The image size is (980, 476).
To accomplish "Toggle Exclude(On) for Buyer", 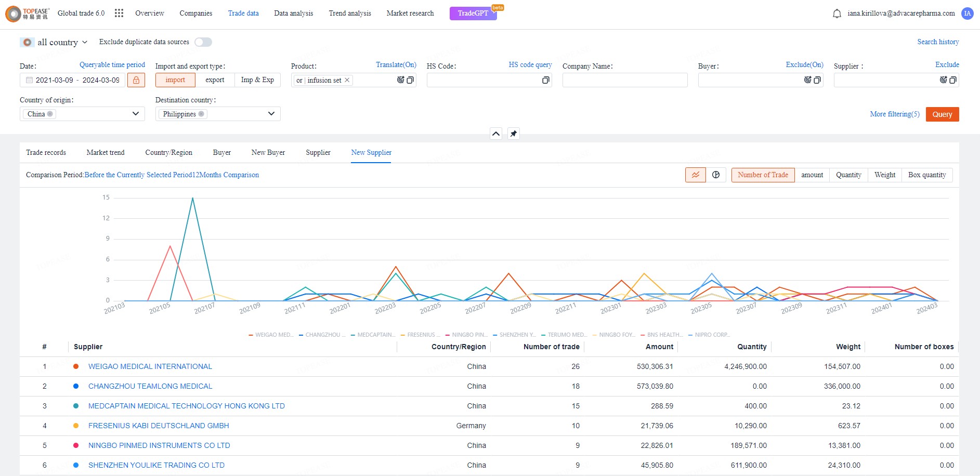I will 805,65.
